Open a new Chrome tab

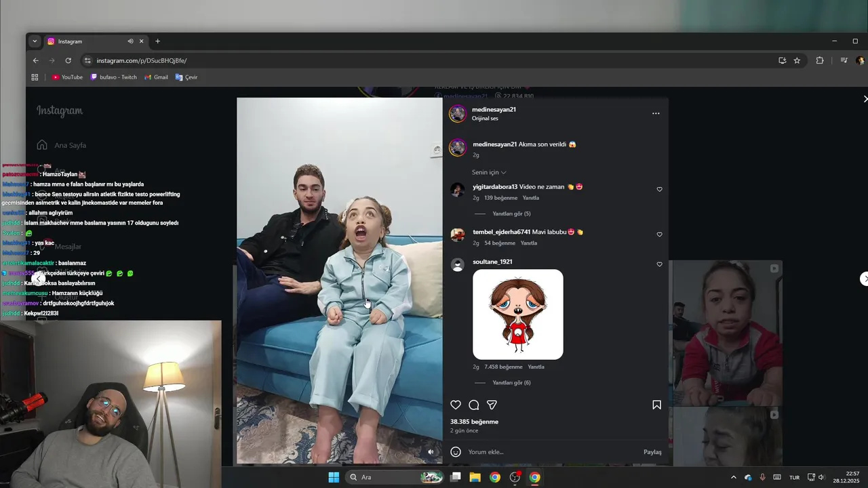pyautogui.click(x=157, y=41)
